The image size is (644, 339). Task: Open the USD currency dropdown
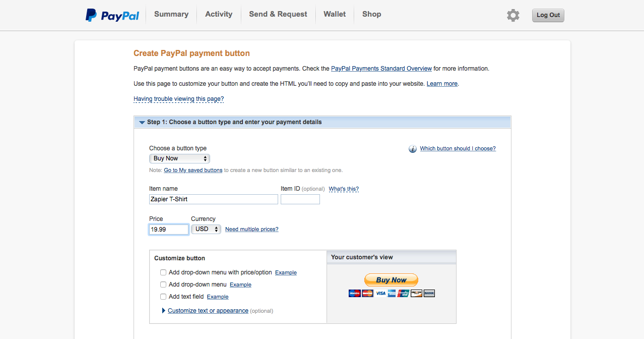(x=206, y=229)
